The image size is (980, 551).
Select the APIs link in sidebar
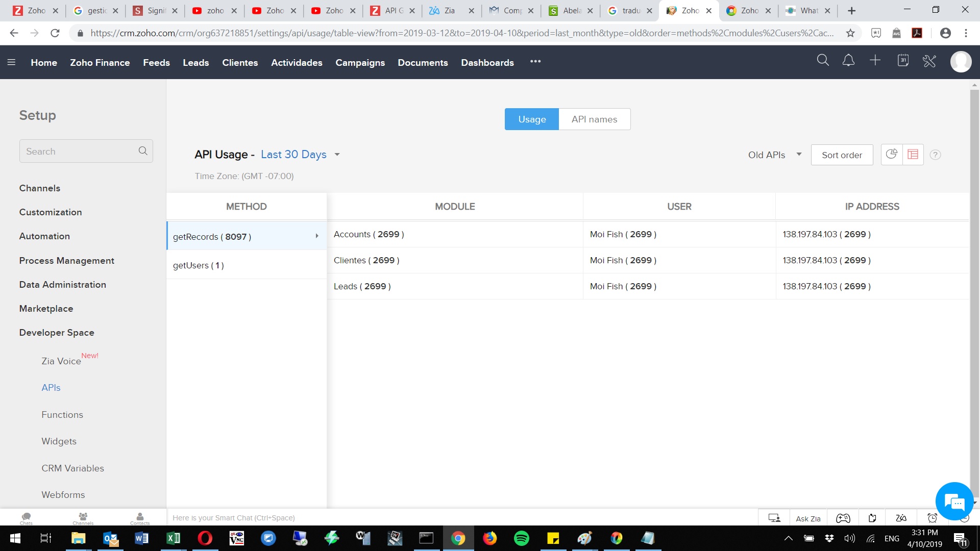(51, 387)
